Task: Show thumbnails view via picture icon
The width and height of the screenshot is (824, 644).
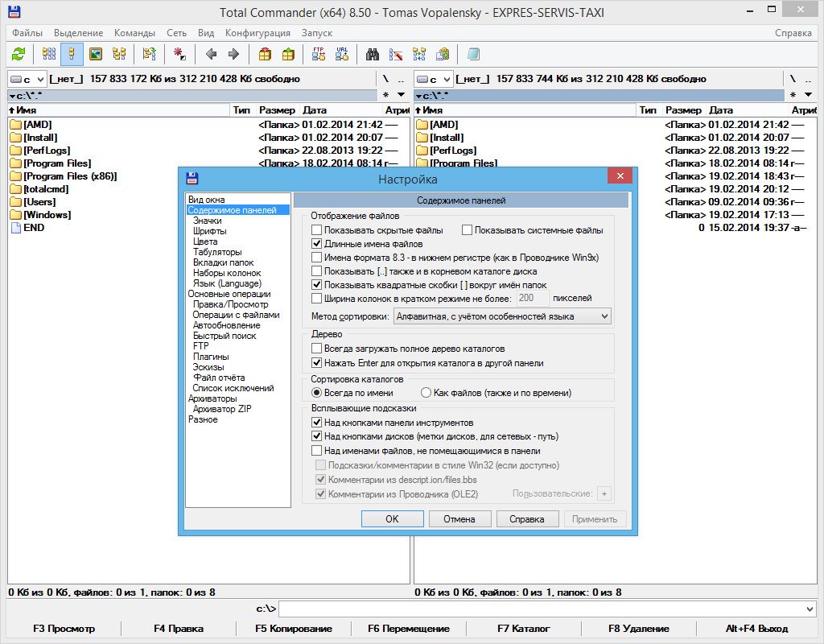Action: pos(96,54)
